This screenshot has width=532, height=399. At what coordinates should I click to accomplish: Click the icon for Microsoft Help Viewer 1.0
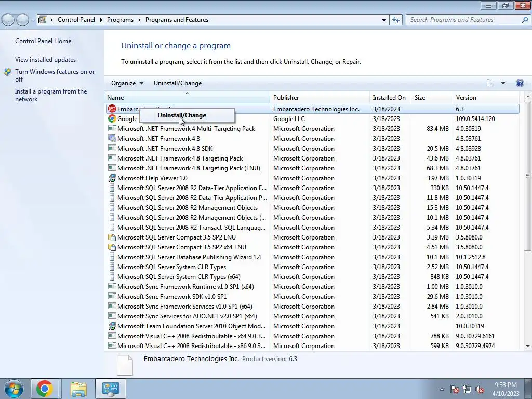112,178
